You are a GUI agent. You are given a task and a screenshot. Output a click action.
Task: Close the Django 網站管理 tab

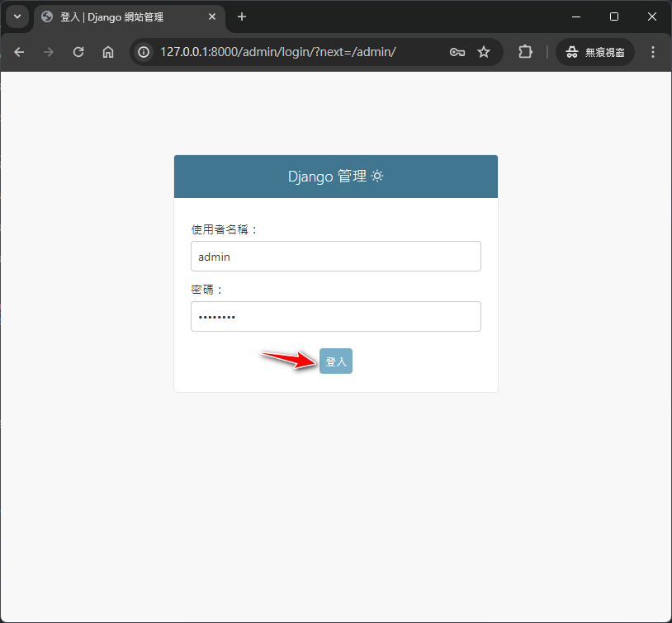click(212, 17)
